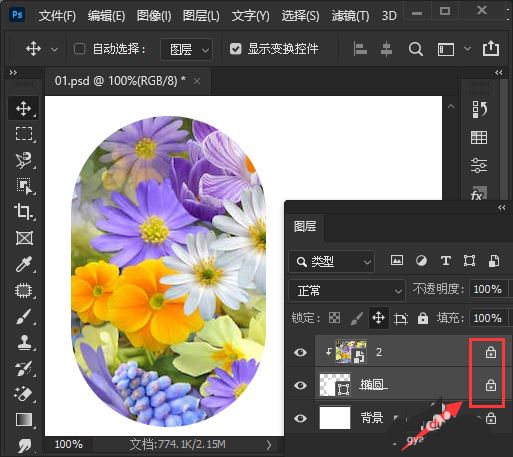Select the Spot Healing Brush tool
Image resolution: width=513 pixels, height=457 pixels.
pyautogui.click(x=24, y=290)
